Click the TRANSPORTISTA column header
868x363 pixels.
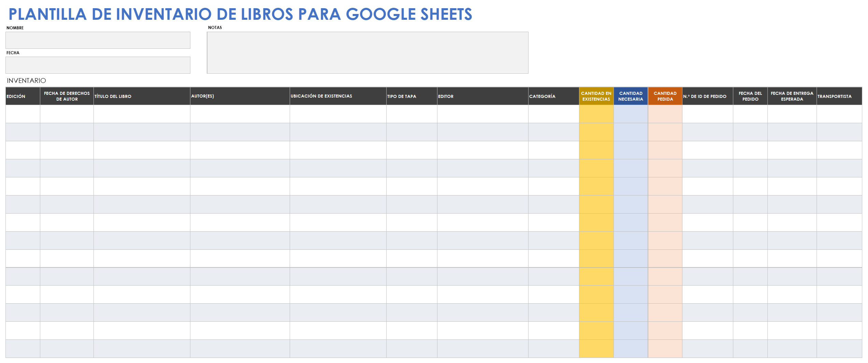[x=839, y=96]
